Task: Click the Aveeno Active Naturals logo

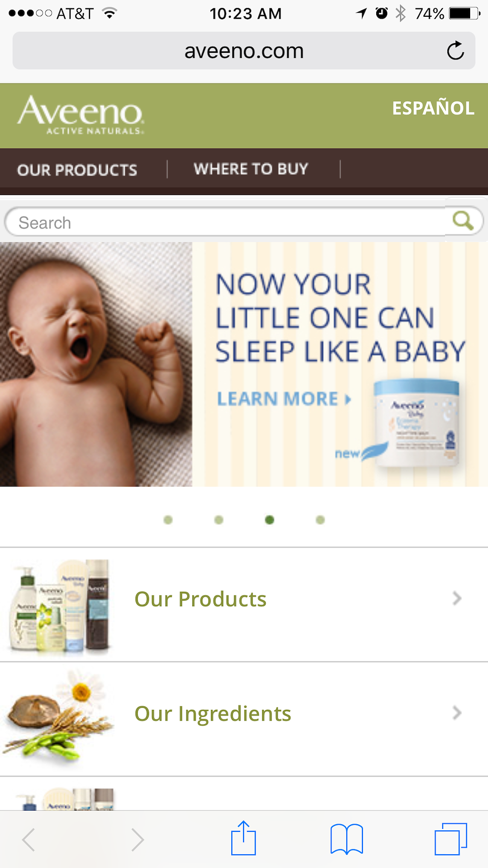Action: click(81, 115)
